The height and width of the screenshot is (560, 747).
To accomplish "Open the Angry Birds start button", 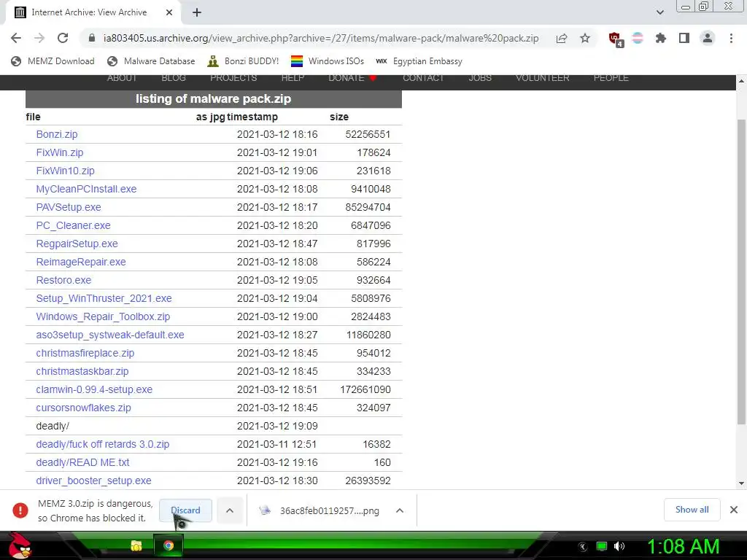I will pyautogui.click(x=20, y=546).
